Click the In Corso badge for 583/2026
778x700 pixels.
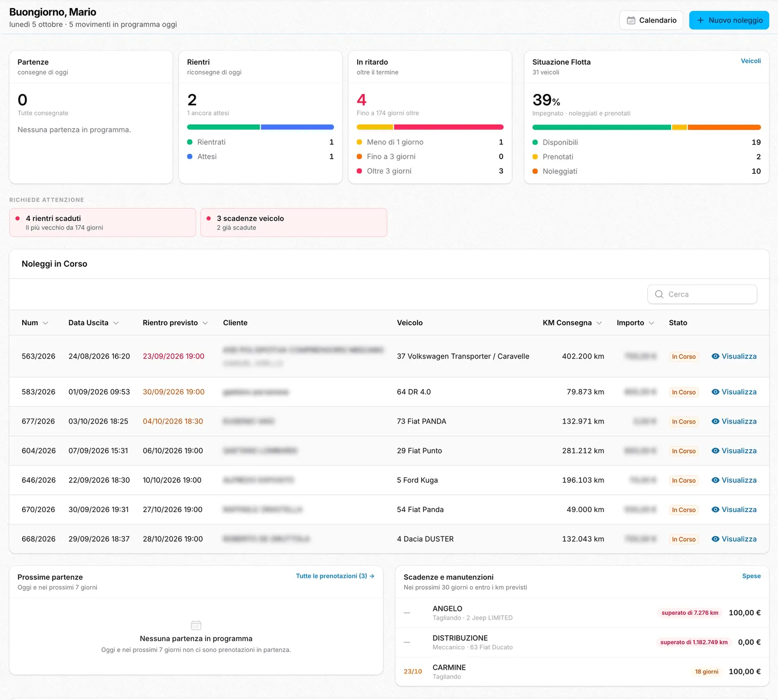pyautogui.click(x=683, y=392)
